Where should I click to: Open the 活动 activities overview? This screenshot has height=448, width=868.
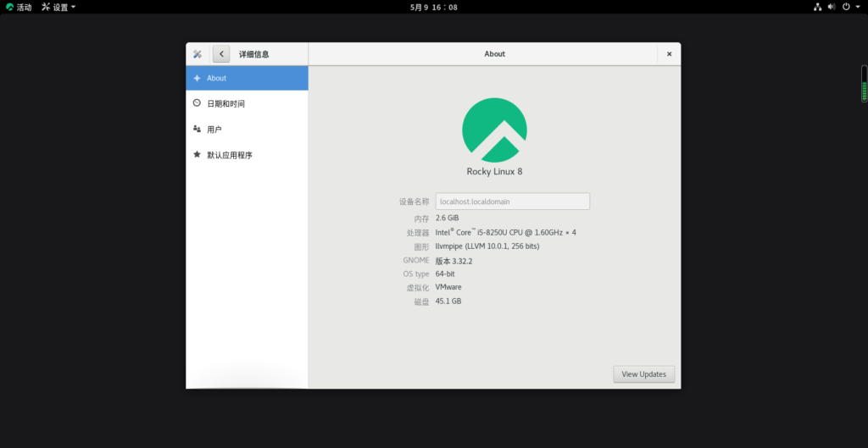point(19,7)
